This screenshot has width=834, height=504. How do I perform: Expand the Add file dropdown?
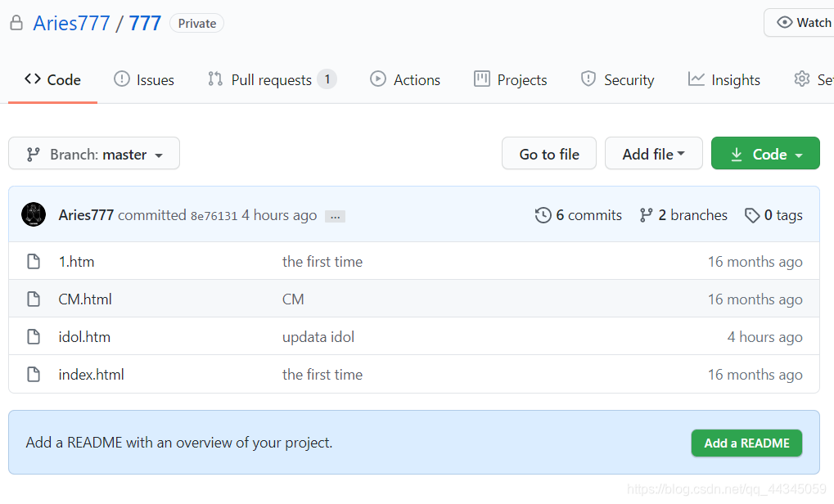[654, 154]
